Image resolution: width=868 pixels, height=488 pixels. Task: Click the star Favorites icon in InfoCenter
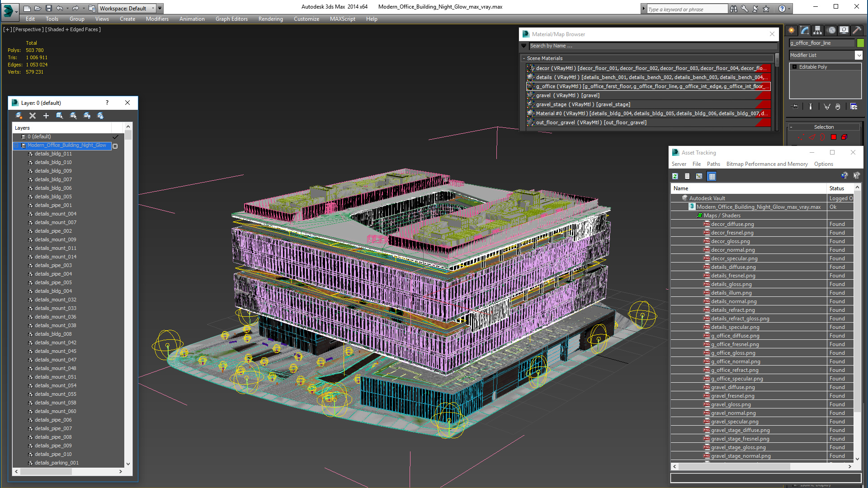pyautogui.click(x=766, y=9)
